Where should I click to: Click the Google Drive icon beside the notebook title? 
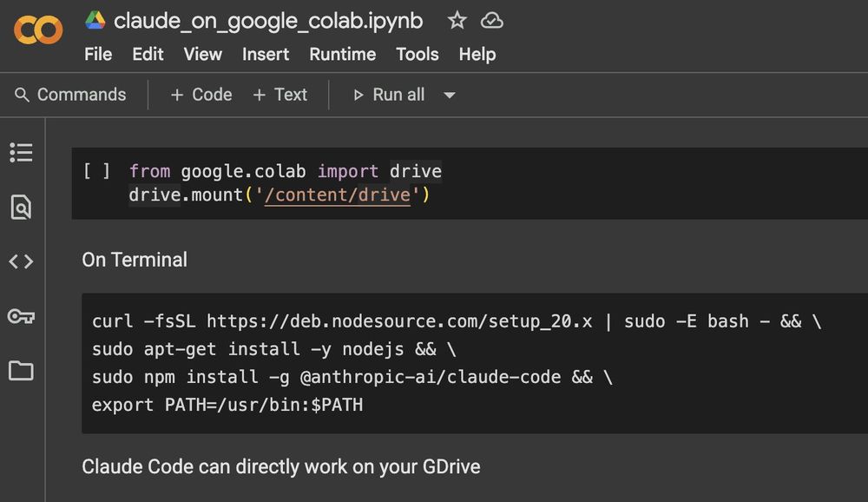click(95, 21)
